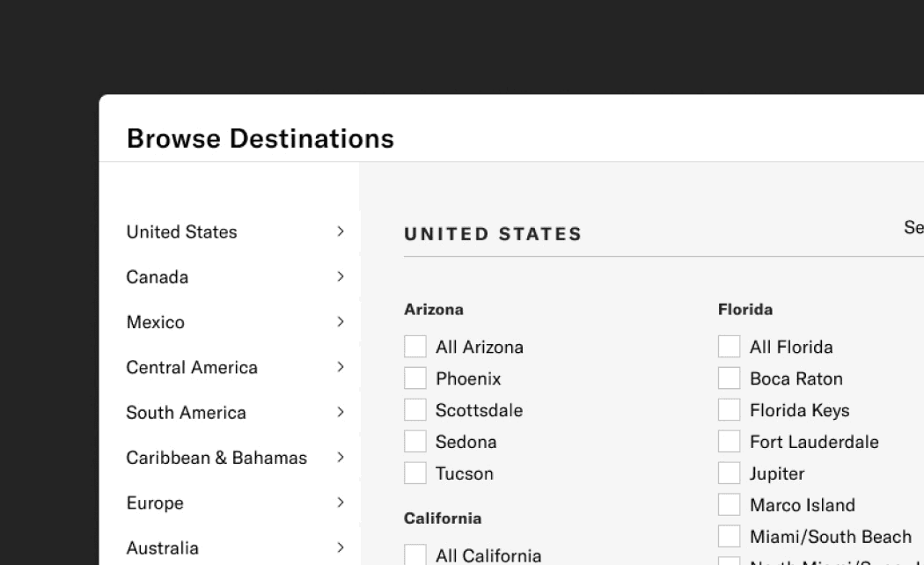Expand the Mexico chevron arrow

[341, 322]
